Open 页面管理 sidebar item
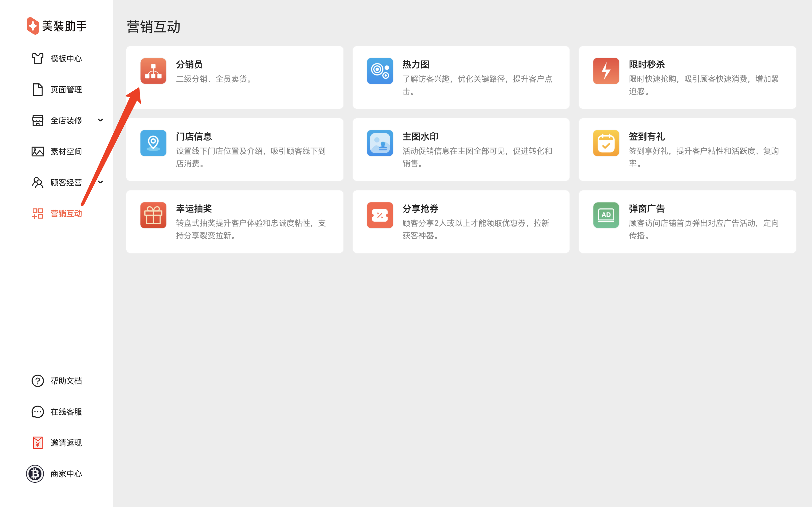The width and height of the screenshot is (812, 507). (66, 90)
